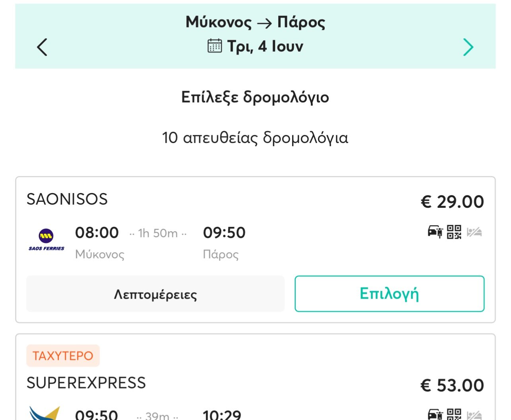Click the SAONISOS vessel name

(67, 199)
